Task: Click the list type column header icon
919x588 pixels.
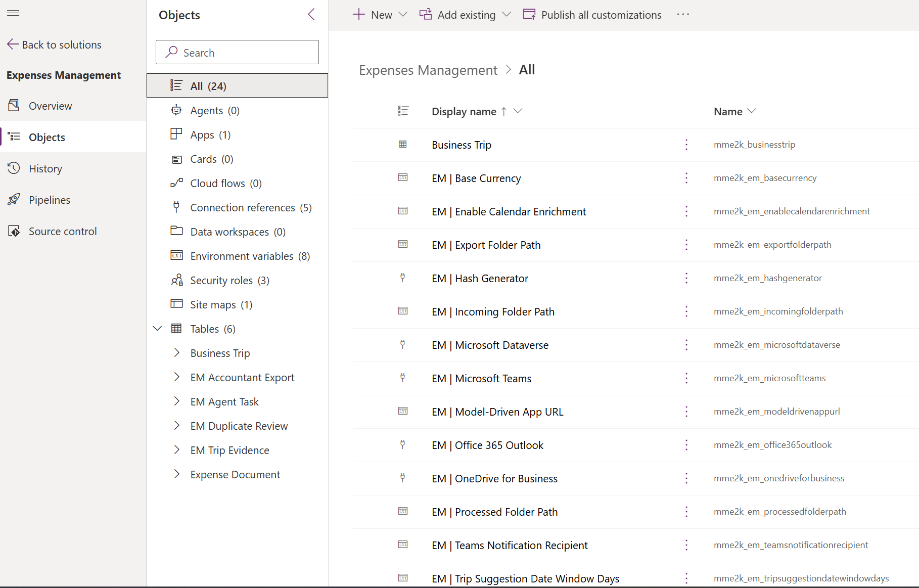Action: pos(403,111)
